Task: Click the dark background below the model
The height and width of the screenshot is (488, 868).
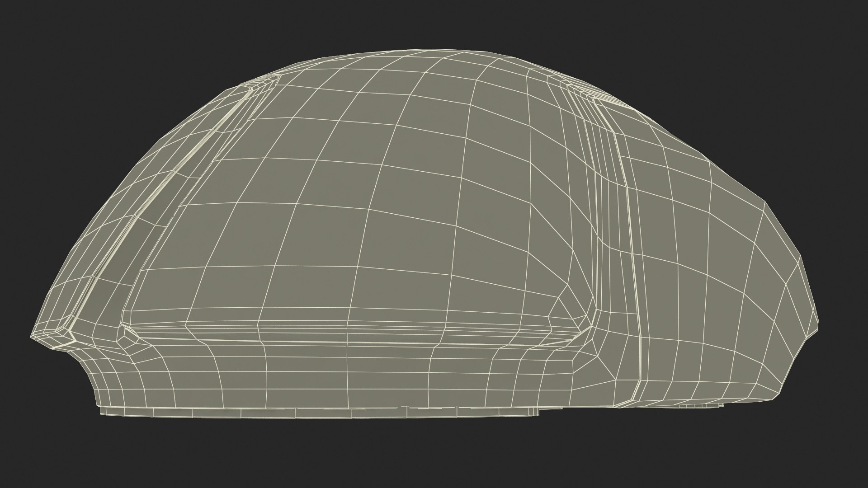Action: tap(434, 452)
